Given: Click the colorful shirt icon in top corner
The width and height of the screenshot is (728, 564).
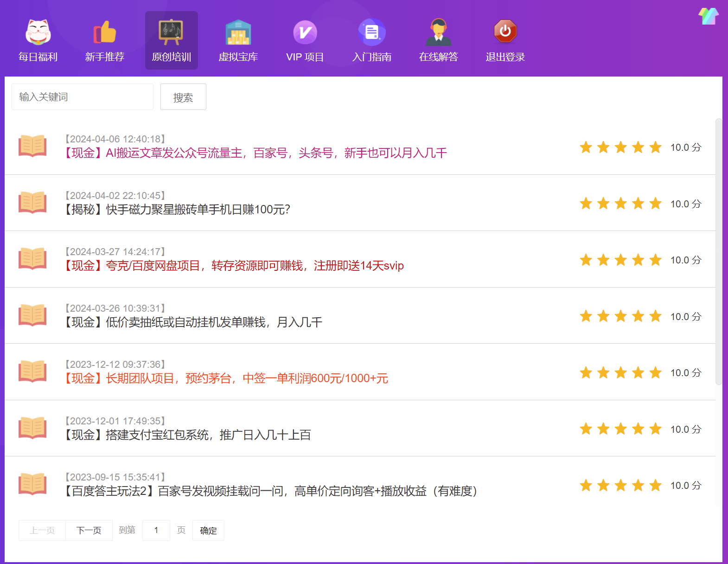Looking at the screenshot, I should pos(708,16).
